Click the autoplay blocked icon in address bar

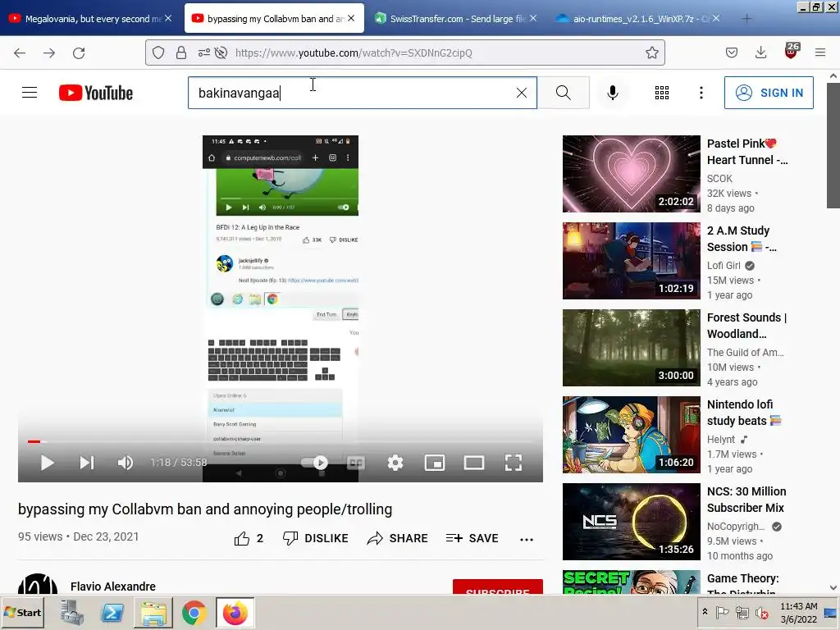pos(221,52)
